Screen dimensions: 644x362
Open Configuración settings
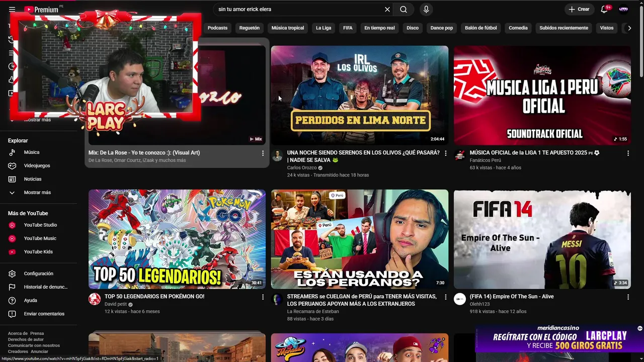click(39, 274)
